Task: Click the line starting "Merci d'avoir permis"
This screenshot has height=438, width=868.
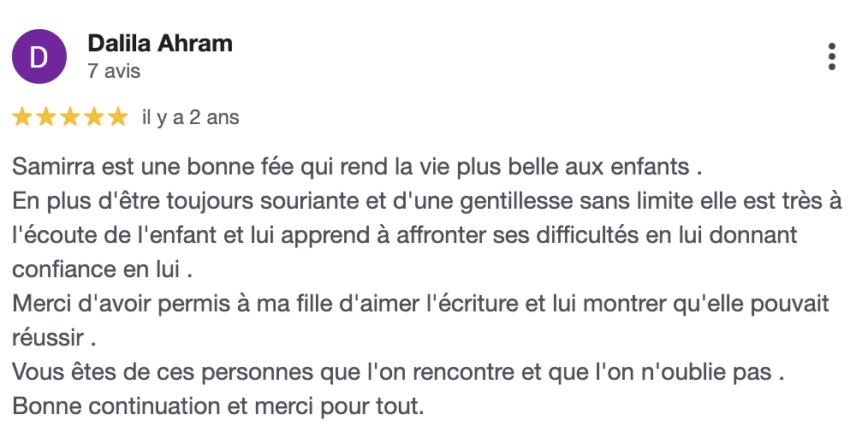Action: 420,303
